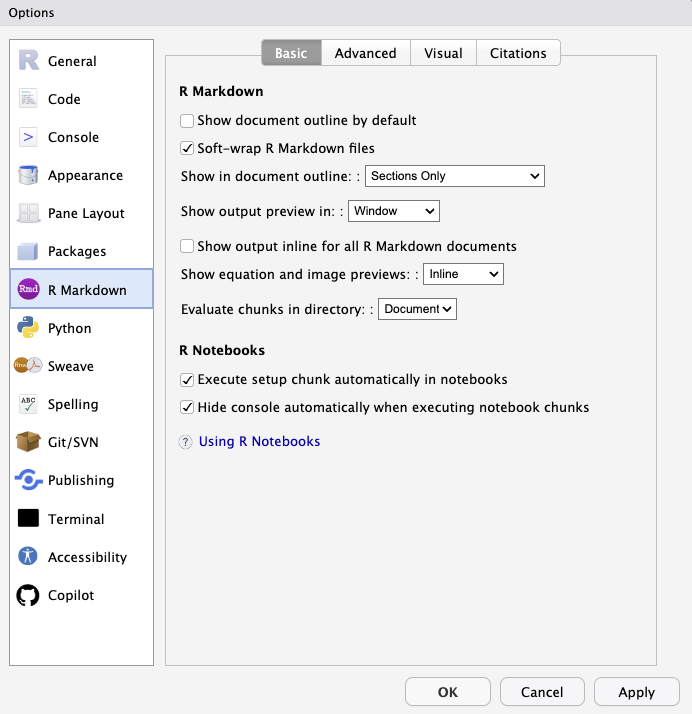The image size is (692, 714).
Task: Switch to the Visual tab
Action: 443,53
